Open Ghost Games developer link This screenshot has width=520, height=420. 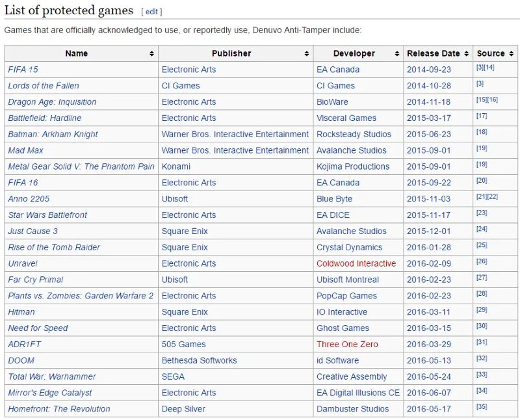tap(343, 328)
